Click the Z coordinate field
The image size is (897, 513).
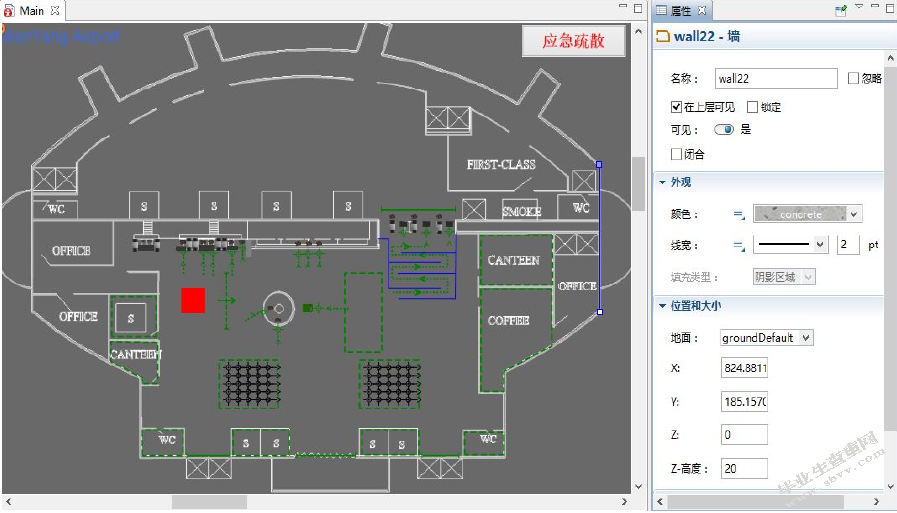(744, 435)
